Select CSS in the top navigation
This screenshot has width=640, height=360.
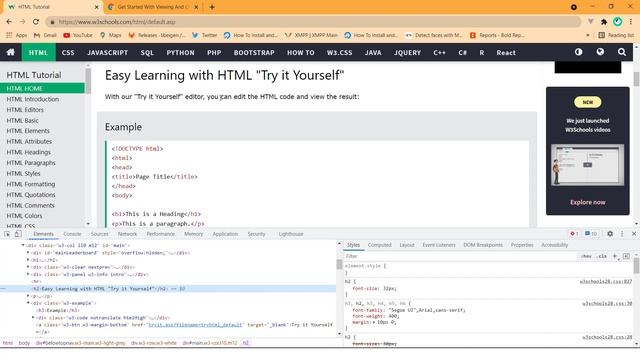pos(68,52)
